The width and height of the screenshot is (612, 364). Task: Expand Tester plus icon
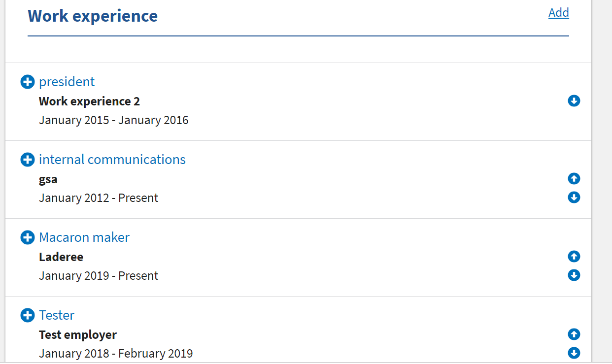[x=28, y=315]
